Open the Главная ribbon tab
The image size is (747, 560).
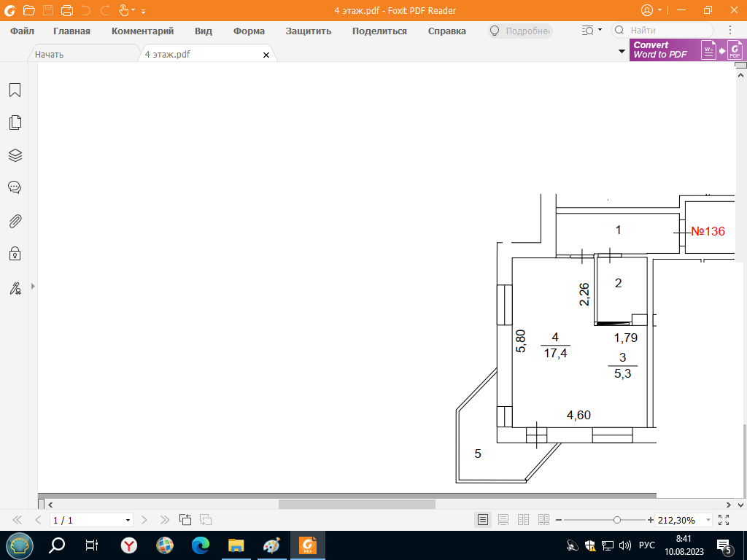[71, 31]
